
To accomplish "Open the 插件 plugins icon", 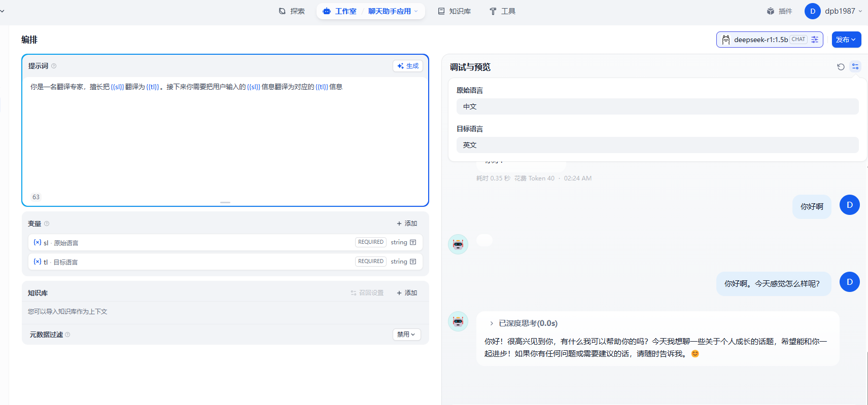I will 779,11.
